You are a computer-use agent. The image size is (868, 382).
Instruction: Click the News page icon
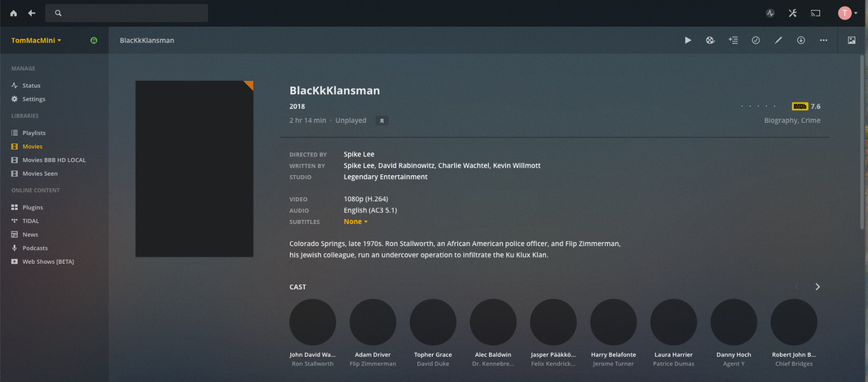pos(15,235)
